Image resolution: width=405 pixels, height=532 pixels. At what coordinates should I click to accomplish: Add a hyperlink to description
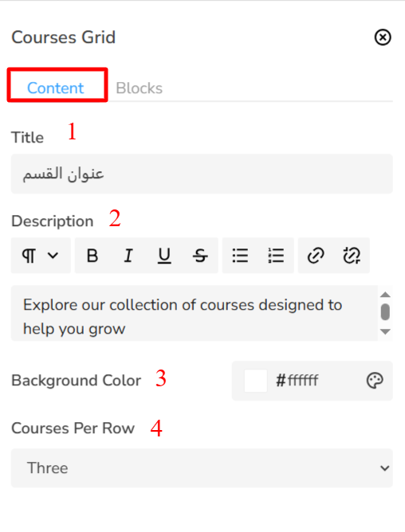(316, 256)
